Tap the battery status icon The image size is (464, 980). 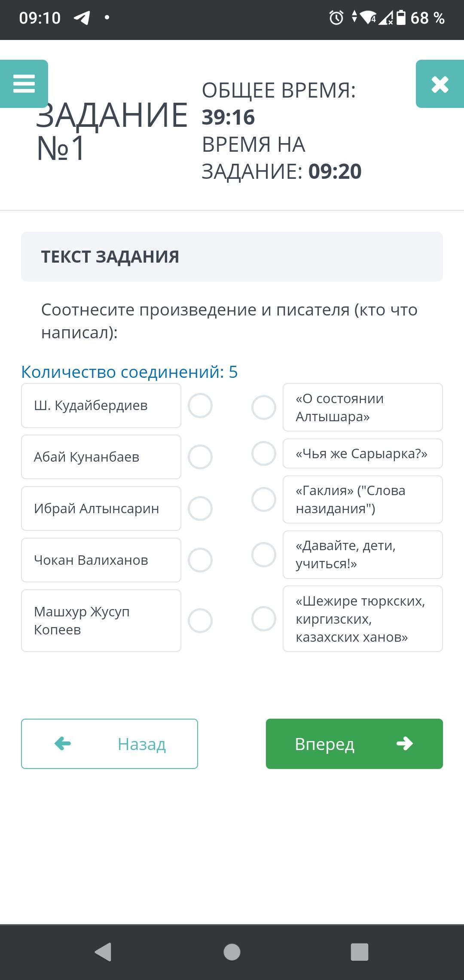click(400, 18)
